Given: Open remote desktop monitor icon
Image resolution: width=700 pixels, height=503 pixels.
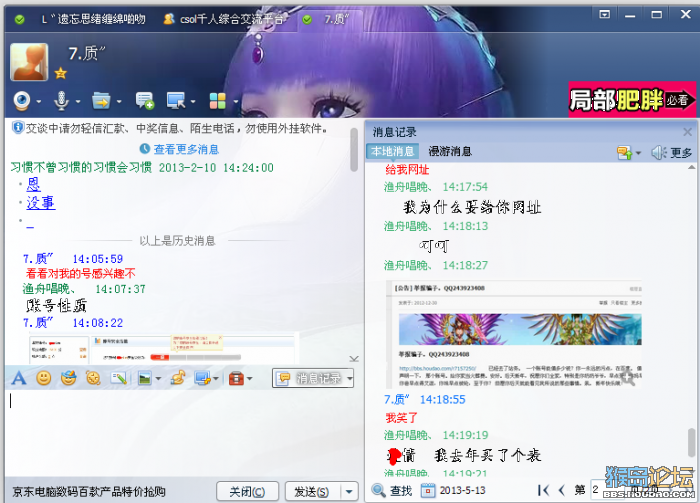Looking at the screenshot, I should (176, 101).
